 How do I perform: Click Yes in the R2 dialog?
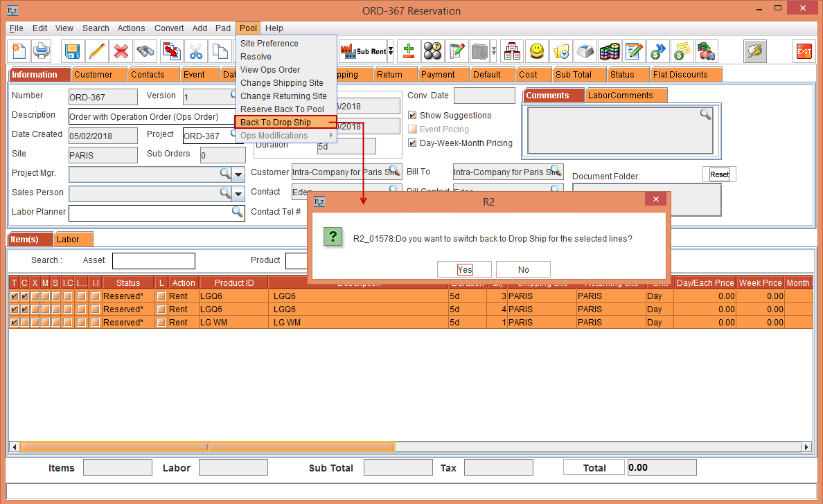(x=464, y=270)
